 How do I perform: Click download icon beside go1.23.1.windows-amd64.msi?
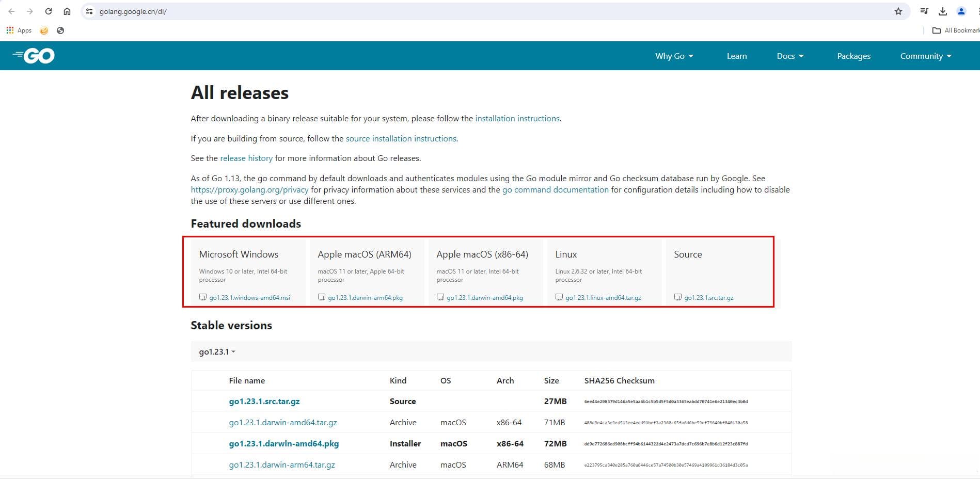[203, 297]
